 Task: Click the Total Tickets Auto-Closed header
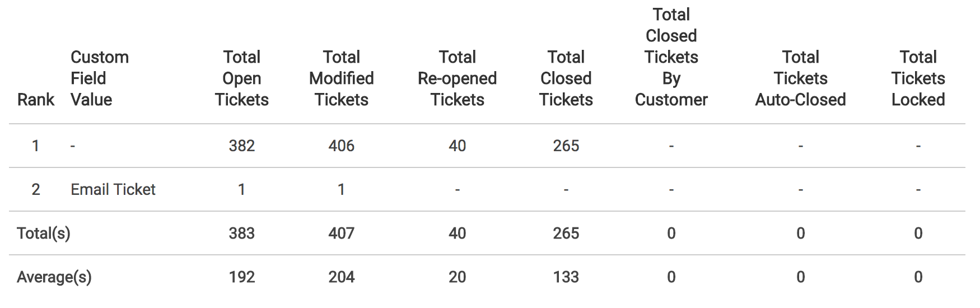click(x=800, y=78)
